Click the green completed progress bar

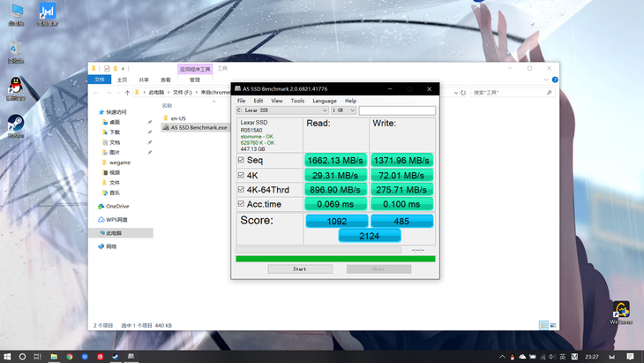(x=335, y=259)
